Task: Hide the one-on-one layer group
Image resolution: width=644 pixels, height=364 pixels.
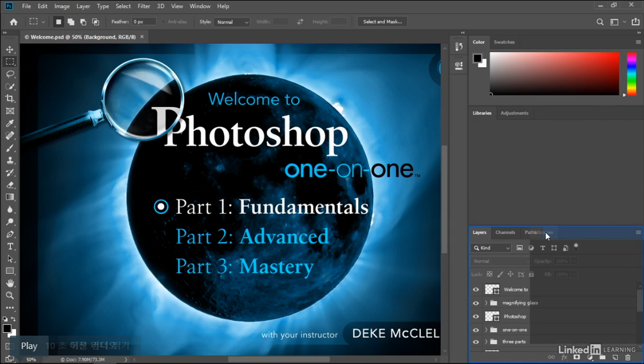Action: pyautogui.click(x=476, y=330)
